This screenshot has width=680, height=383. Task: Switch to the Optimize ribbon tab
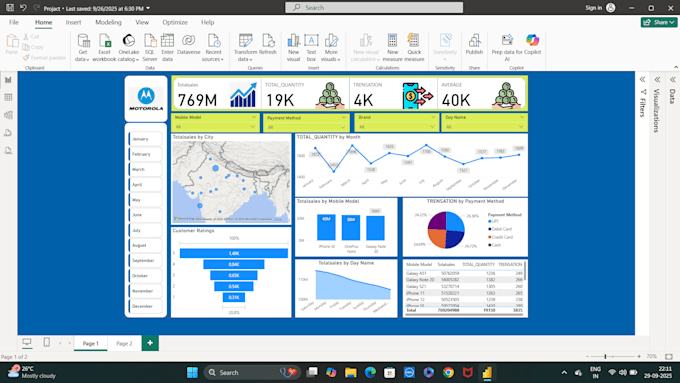pos(175,22)
